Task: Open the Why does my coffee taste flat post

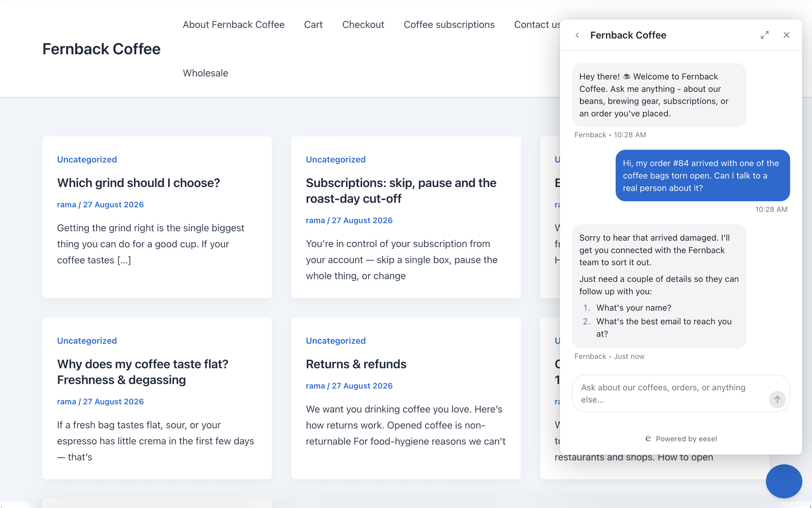Action: [142, 372]
